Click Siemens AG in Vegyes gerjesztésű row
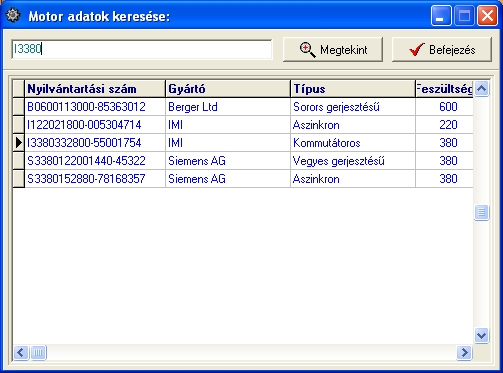 pos(228,161)
